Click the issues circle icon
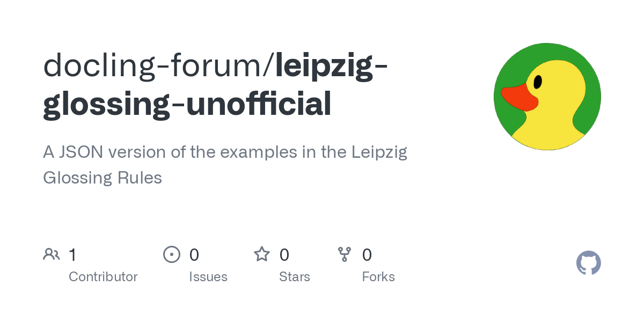This screenshot has width=644, height=322. click(172, 254)
